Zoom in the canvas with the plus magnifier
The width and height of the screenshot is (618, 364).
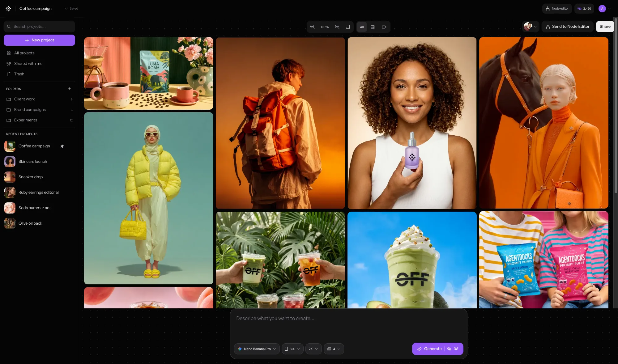337,27
